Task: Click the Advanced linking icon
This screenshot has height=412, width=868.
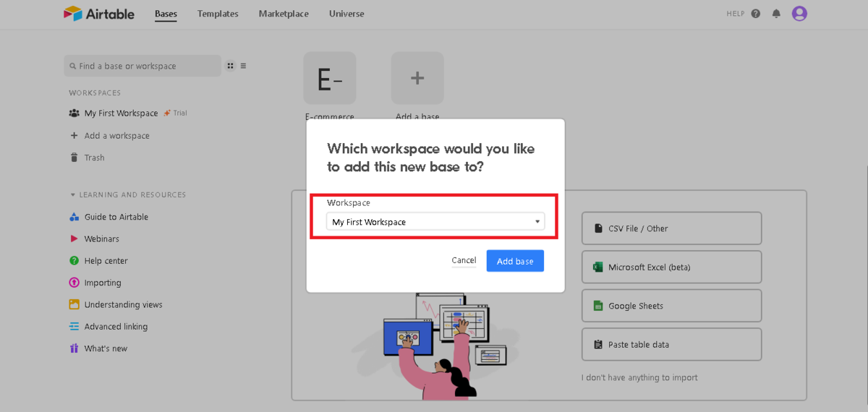Action: [74, 327]
